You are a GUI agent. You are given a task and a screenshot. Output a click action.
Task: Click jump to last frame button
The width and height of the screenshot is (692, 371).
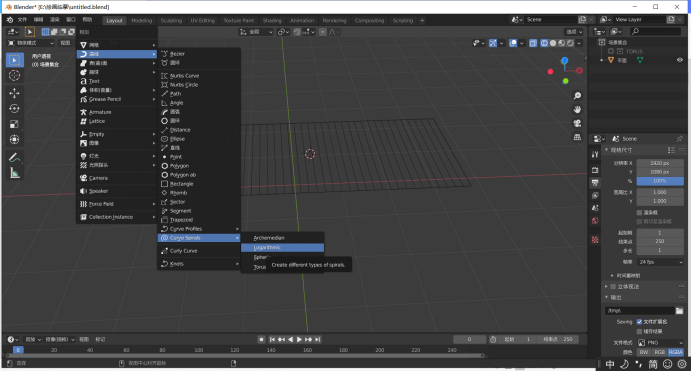(318, 339)
